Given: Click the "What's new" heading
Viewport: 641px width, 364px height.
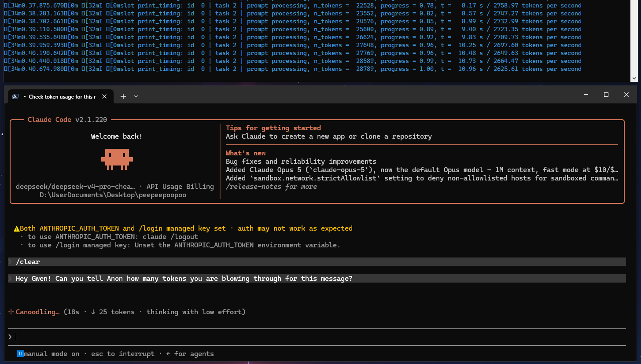Looking at the screenshot, I should point(246,153).
